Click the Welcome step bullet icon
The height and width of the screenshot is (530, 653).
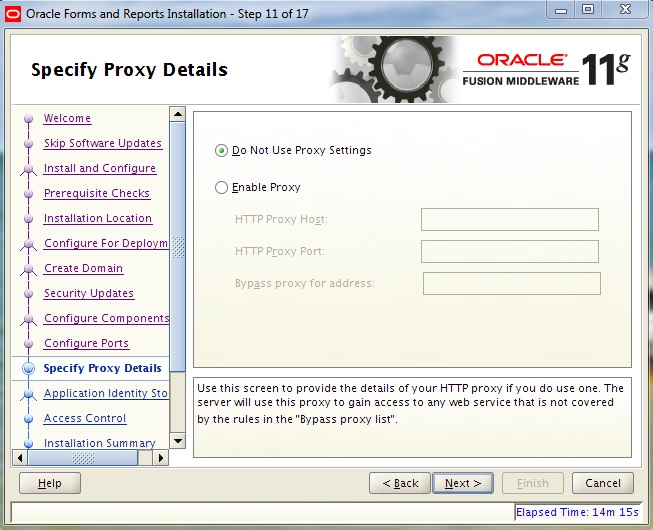(x=27, y=119)
